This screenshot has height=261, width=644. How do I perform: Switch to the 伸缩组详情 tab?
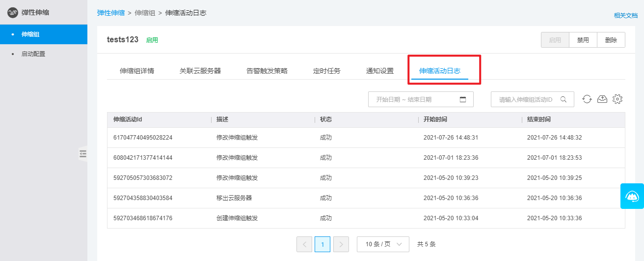(x=137, y=71)
